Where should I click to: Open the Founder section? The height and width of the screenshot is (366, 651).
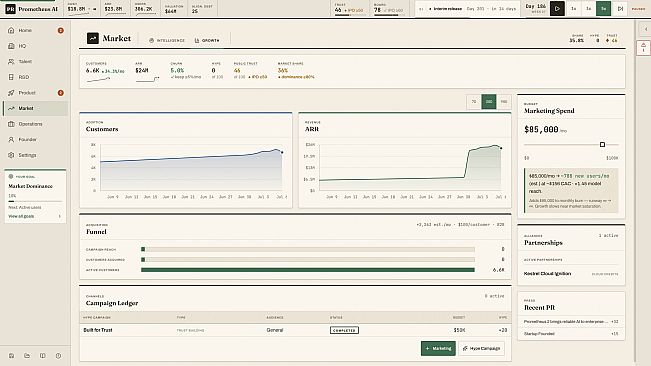[x=35, y=139]
